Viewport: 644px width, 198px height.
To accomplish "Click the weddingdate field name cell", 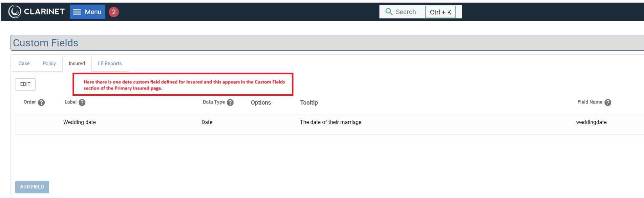I will (x=591, y=122).
